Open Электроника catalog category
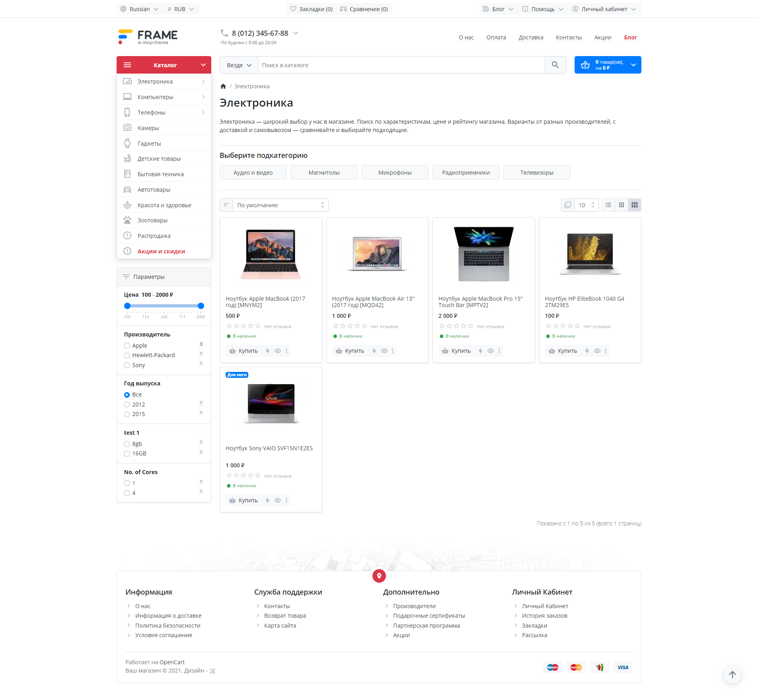This screenshot has width=758, height=700. 164,82
